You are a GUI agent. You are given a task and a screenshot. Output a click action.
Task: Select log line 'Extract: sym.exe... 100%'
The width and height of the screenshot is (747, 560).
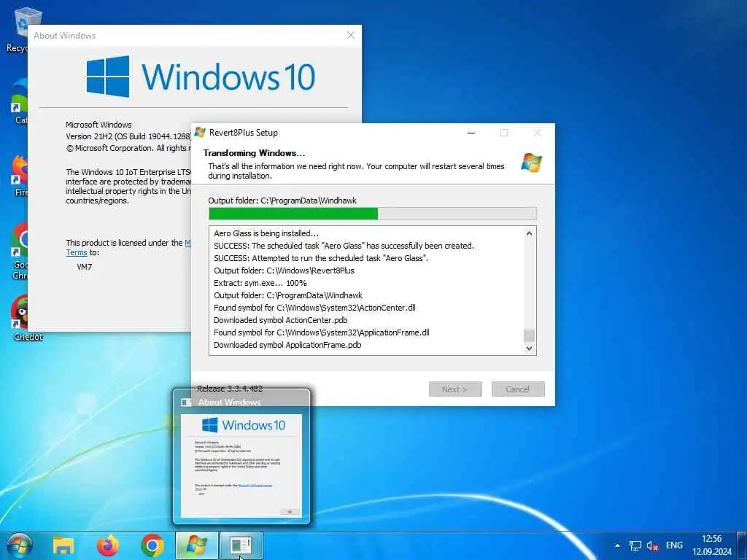click(x=260, y=283)
